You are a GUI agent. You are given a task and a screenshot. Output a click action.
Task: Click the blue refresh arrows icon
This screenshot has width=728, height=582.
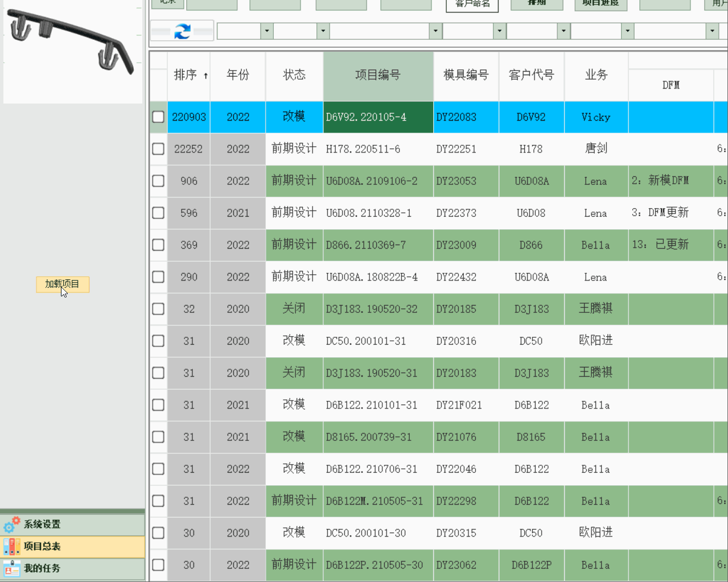click(x=182, y=31)
